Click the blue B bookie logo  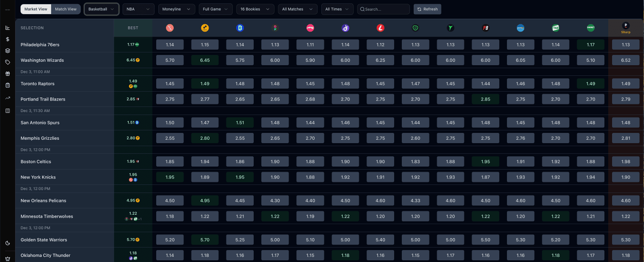coord(240,28)
